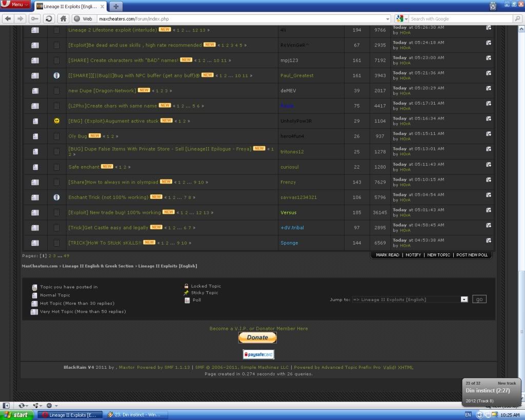The height and width of the screenshot is (420, 525).
Task: Open last post of Be dead and use skills
Action: coord(489,43)
